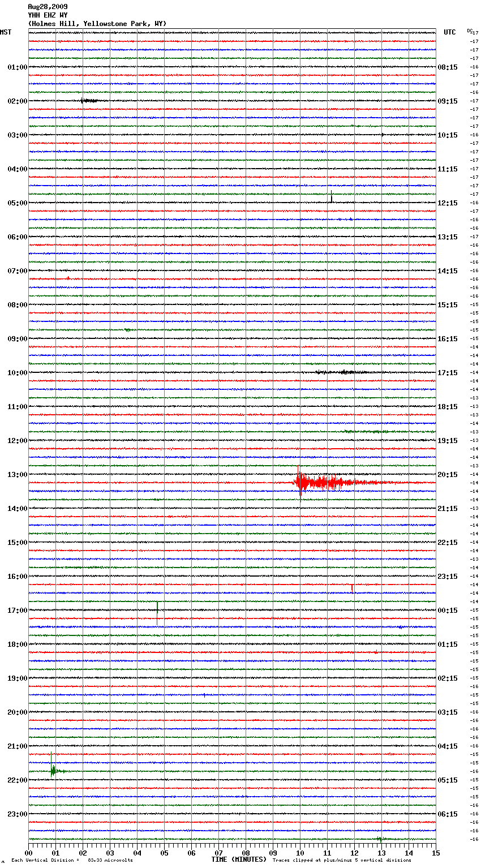
Task: Click the 17:15 UTC time label
Action: coord(448,373)
